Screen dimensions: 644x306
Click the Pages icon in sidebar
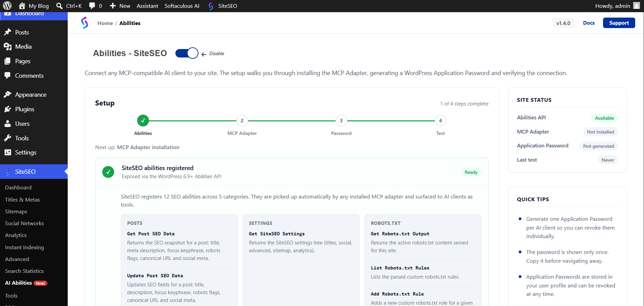pyautogui.click(x=7, y=61)
